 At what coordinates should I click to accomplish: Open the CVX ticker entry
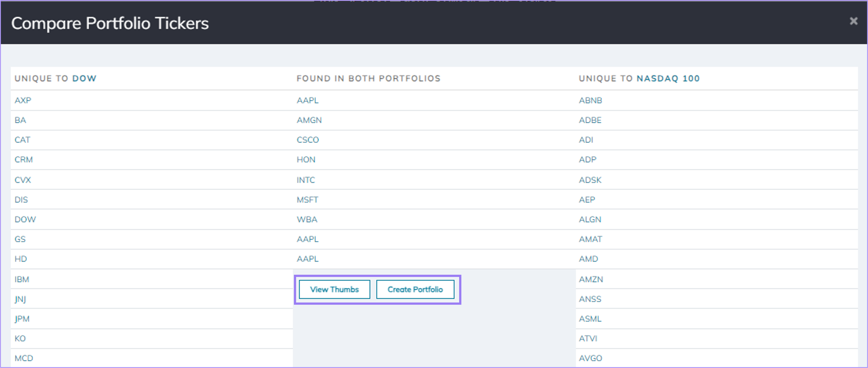click(23, 180)
